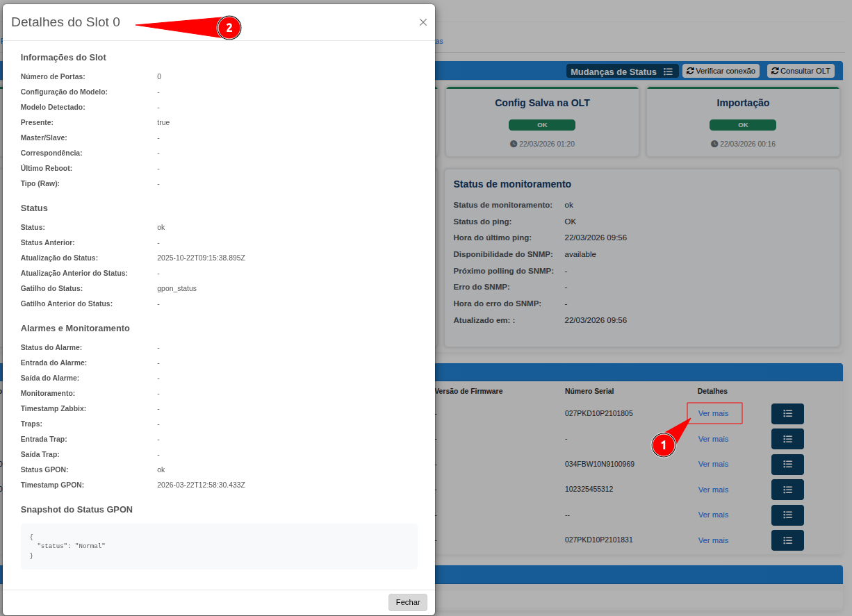Image resolution: width=852 pixels, height=616 pixels.
Task: Click Hora do último ping value 22/03/2026 09:56
Action: 596,238
